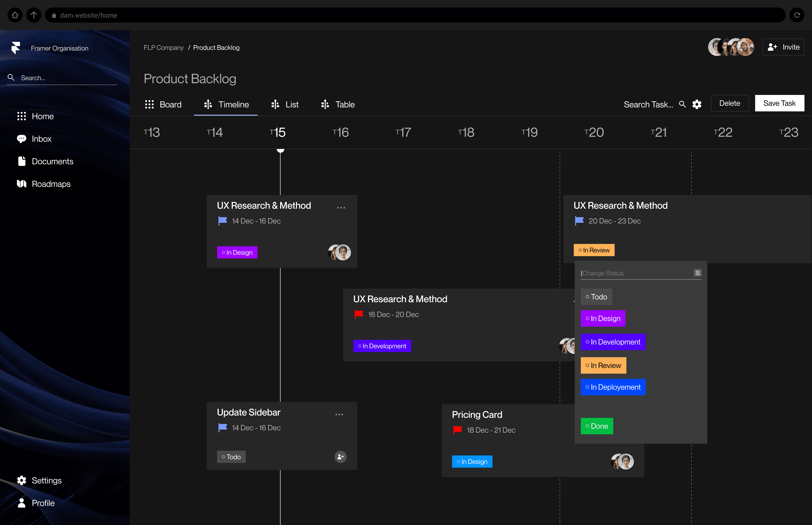
Task: Click the Invite button
Action: pyautogui.click(x=783, y=47)
